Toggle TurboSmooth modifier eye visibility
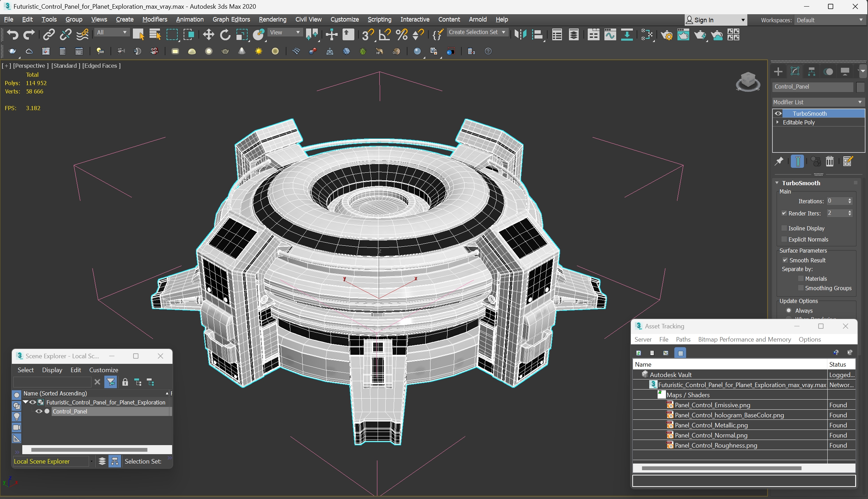The image size is (868, 499). (x=778, y=114)
